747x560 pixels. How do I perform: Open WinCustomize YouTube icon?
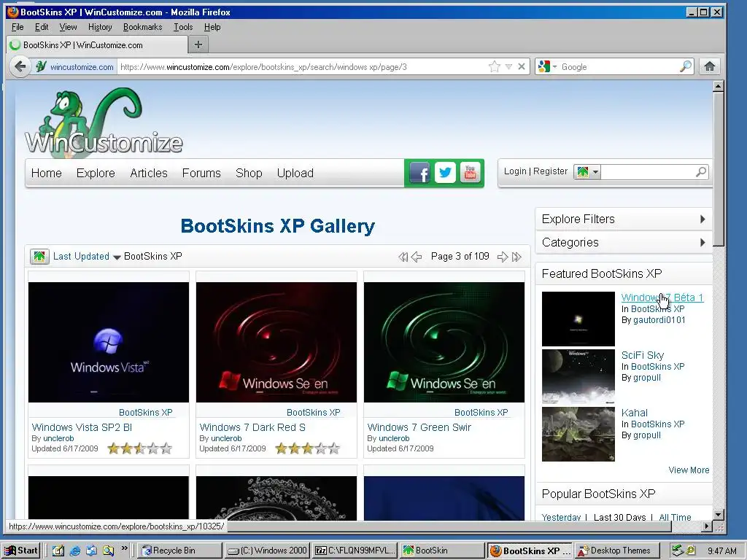tap(471, 172)
